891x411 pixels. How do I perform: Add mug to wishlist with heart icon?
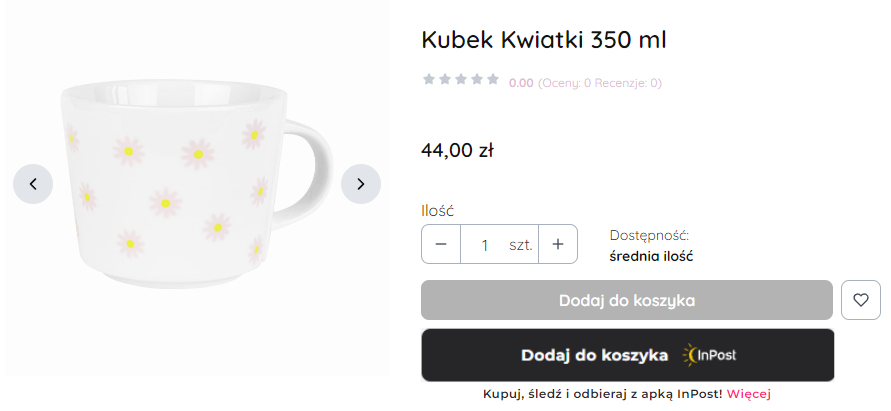tap(861, 300)
